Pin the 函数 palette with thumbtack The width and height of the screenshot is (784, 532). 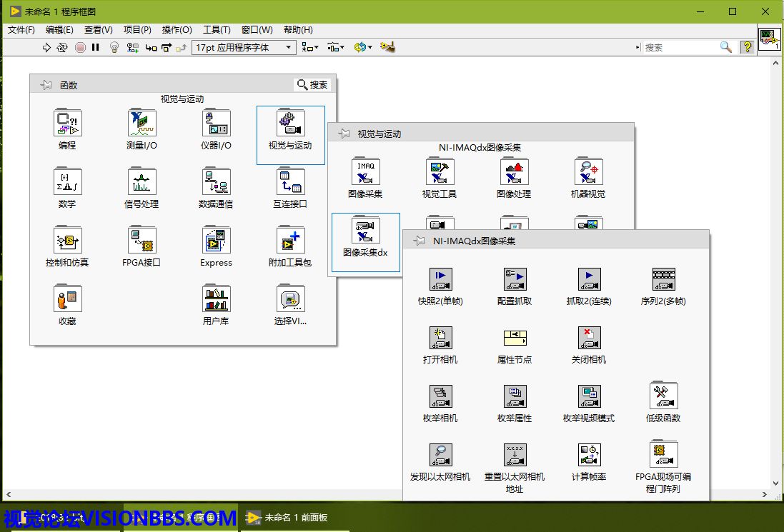click(x=46, y=85)
